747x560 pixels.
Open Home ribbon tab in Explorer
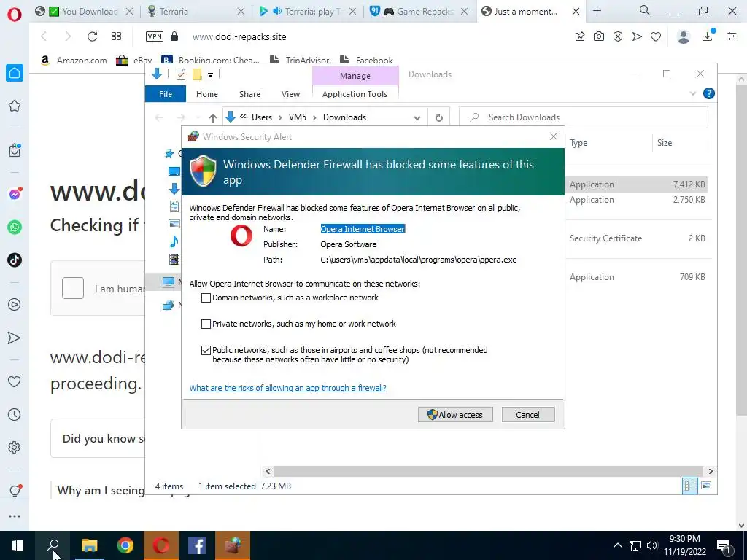pos(206,94)
